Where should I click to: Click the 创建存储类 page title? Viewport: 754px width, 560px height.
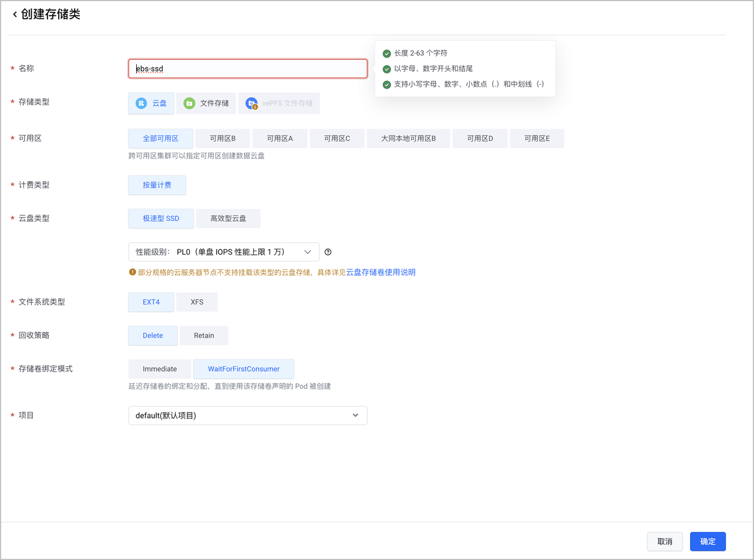point(51,15)
